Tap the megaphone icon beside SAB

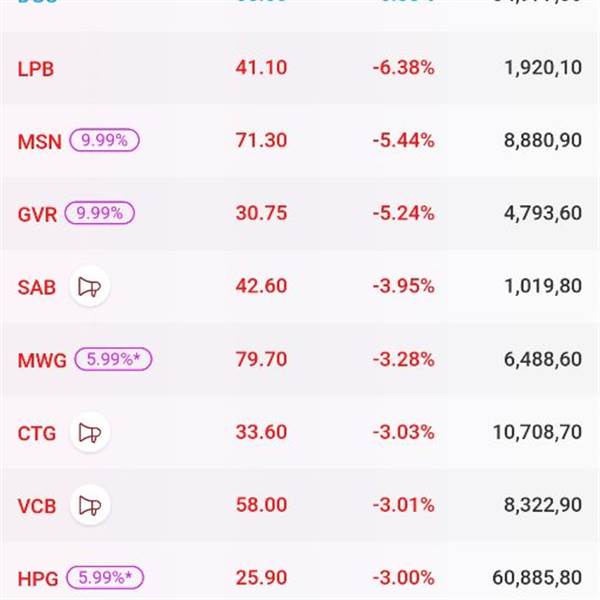coord(89,287)
